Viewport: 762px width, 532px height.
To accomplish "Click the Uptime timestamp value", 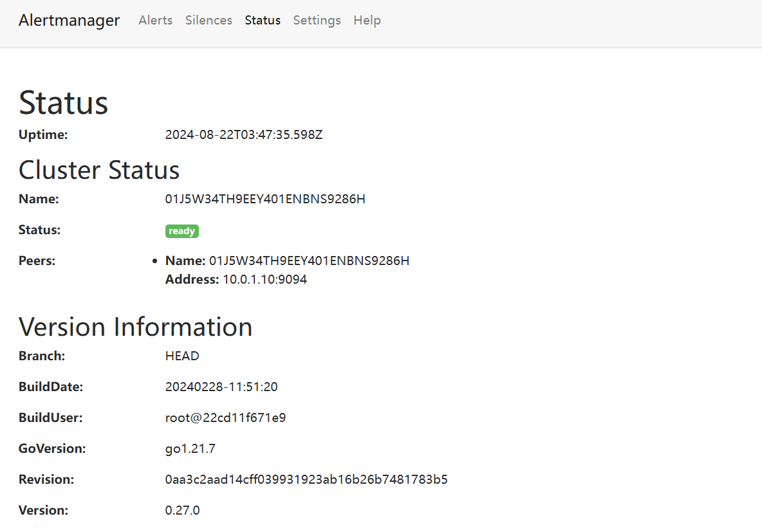I will 244,134.
